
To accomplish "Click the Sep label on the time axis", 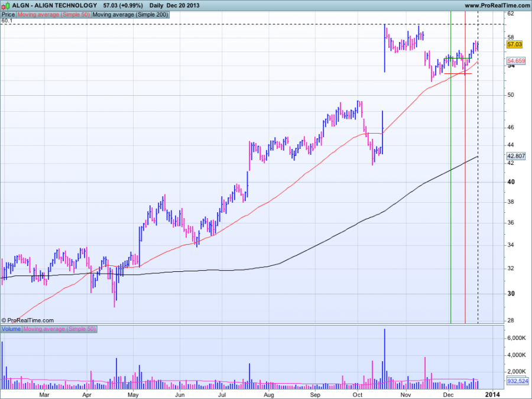I will point(315,395).
